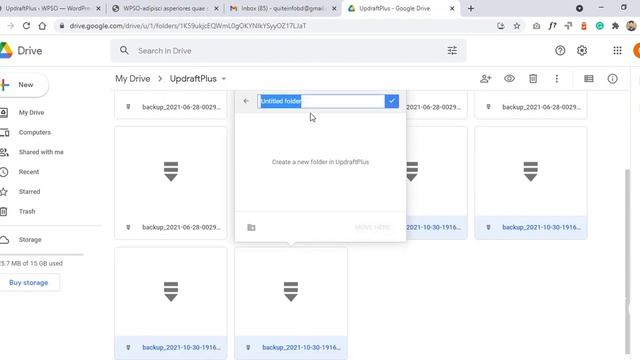The width and height of the screenshot is (640, 360).
Task: Open the Help question mark icon
Action: click(x=560, y=51)
